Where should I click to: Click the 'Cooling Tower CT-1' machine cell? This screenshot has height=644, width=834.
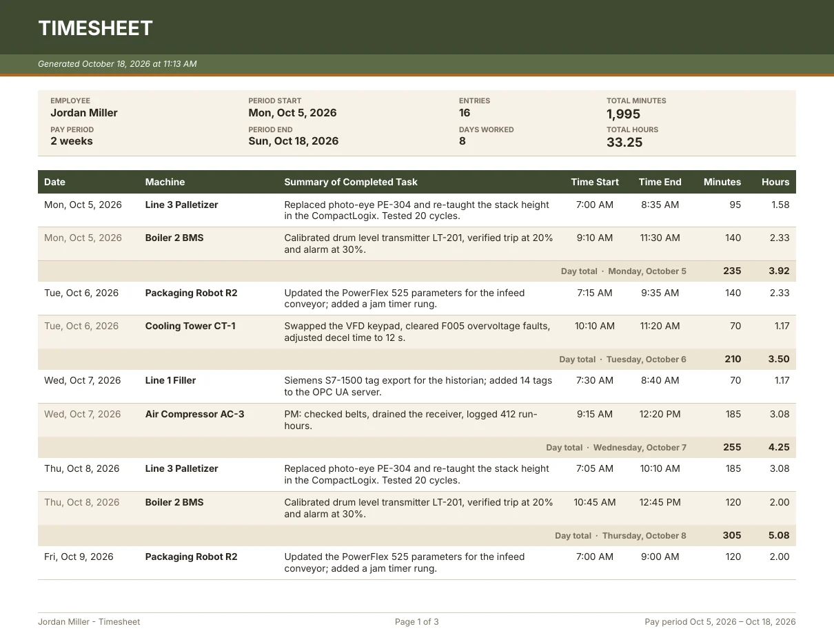(x=190, y=326)
